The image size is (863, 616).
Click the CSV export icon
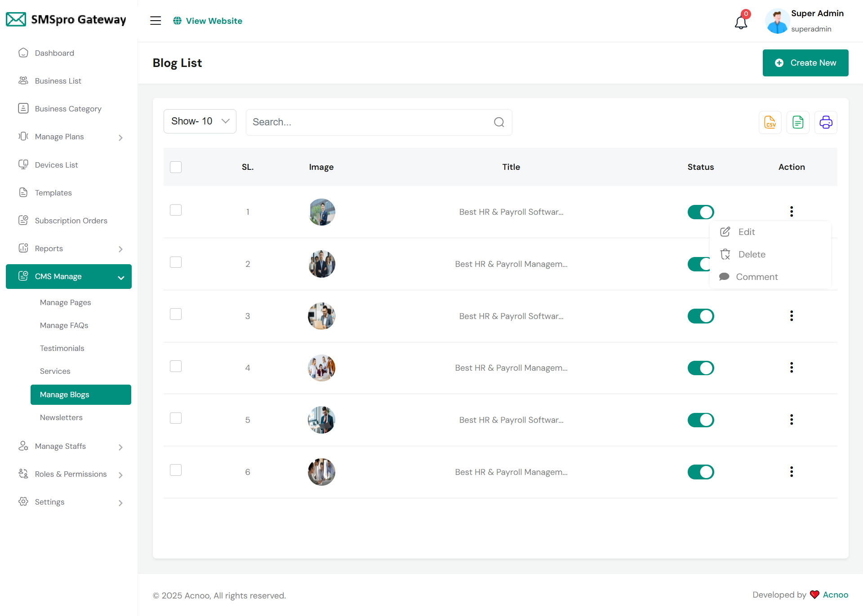(x=770, y=122)
